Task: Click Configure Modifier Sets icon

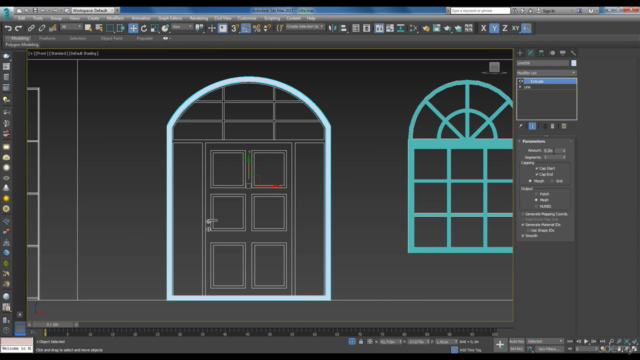Action: (564, 126)
